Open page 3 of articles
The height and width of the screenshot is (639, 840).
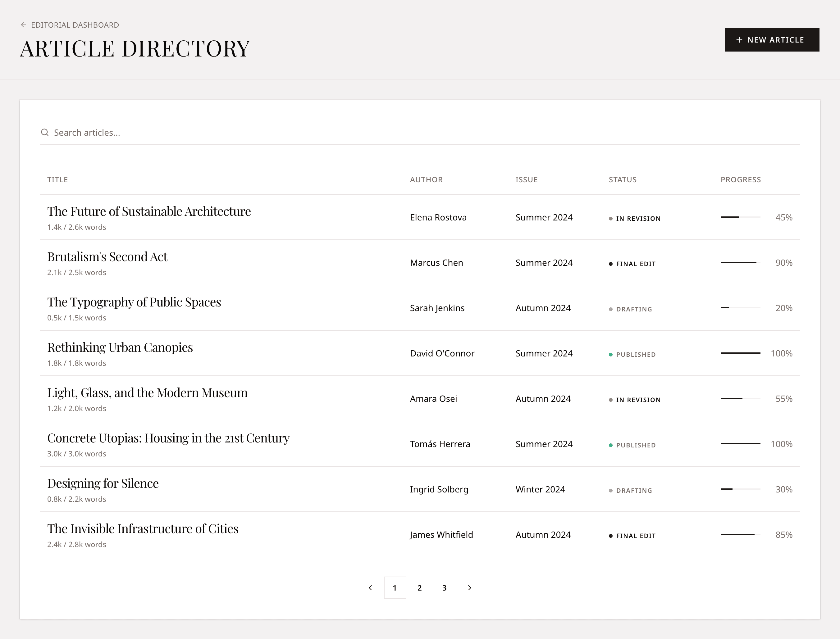(x=444, y=588)
